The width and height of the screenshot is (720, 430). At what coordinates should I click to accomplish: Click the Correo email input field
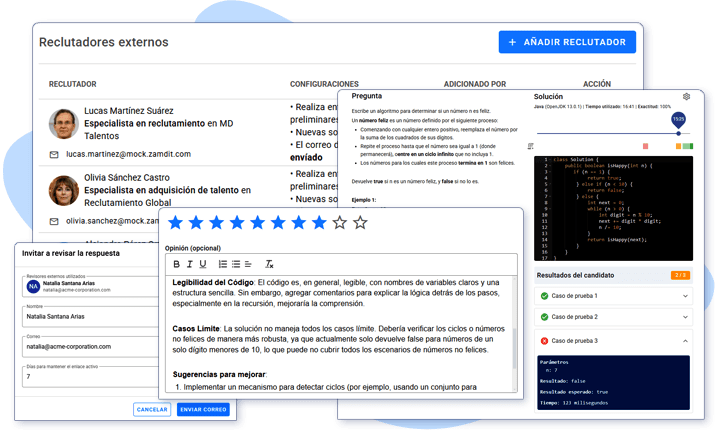(92, 346)
